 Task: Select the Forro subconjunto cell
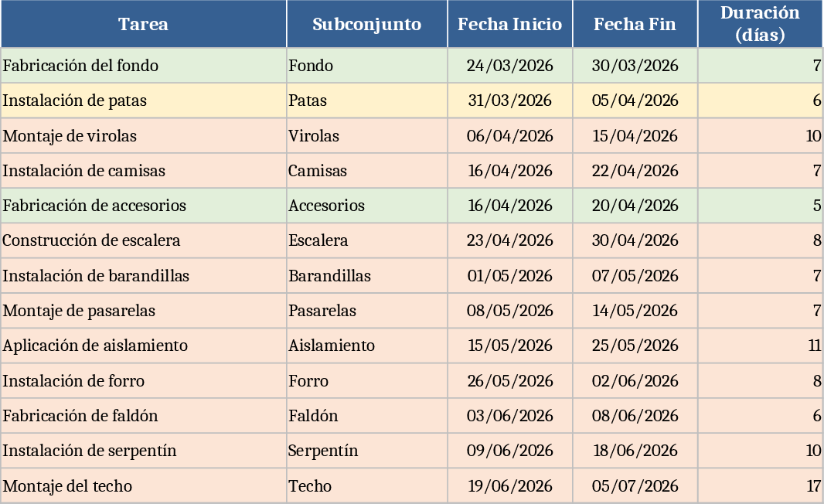[367, 381]
